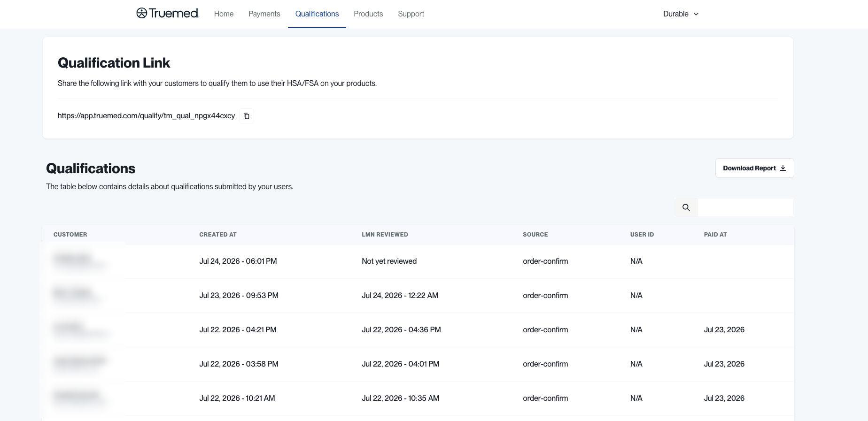Copy the qualification link via copy icon

click(247, 116)
